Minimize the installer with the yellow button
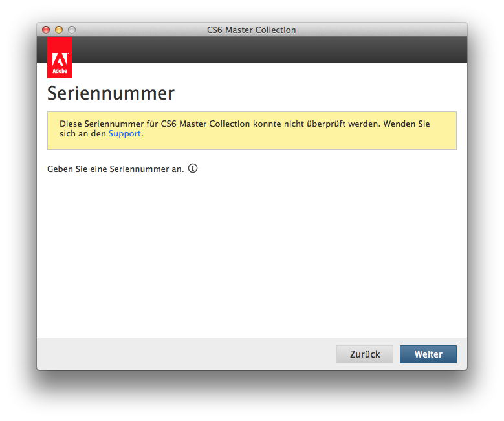 (59, 30)
